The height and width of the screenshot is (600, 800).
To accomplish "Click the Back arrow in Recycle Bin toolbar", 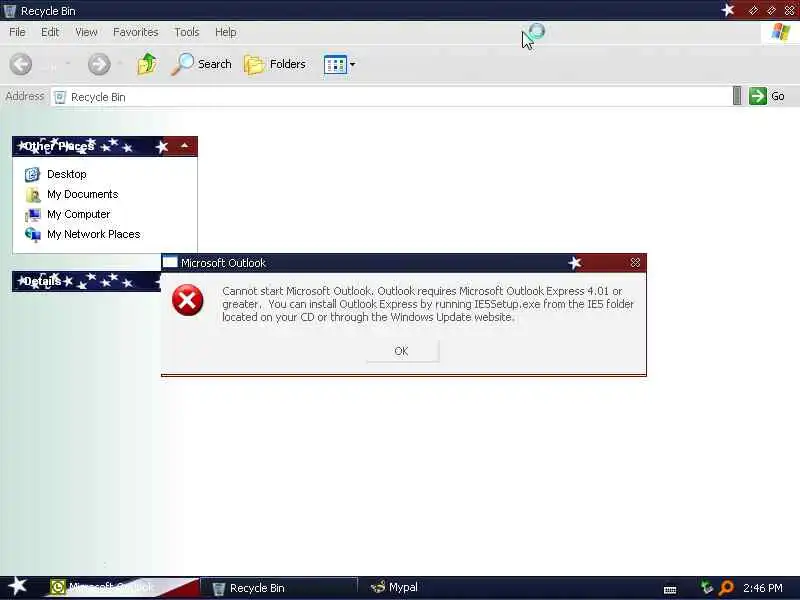I will (x=21, y=64).
